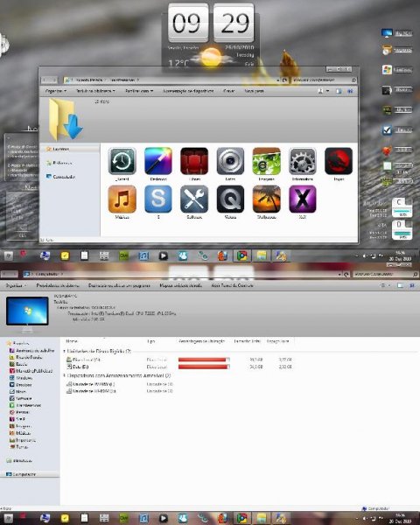The width and height of the screenshot is (420, 525).
Task: Open the purple X folder icon
Action: pyautogui.click(x=303, y=199)
